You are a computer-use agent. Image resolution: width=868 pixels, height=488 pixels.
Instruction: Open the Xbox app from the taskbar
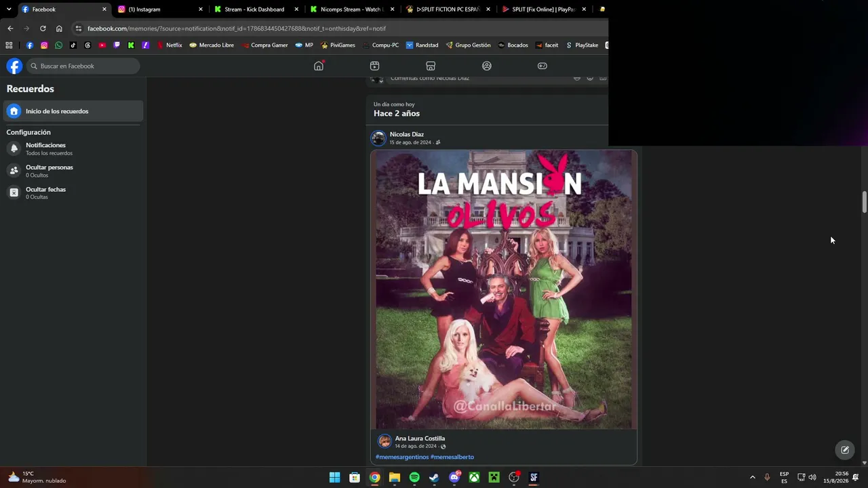coord(474,477)
